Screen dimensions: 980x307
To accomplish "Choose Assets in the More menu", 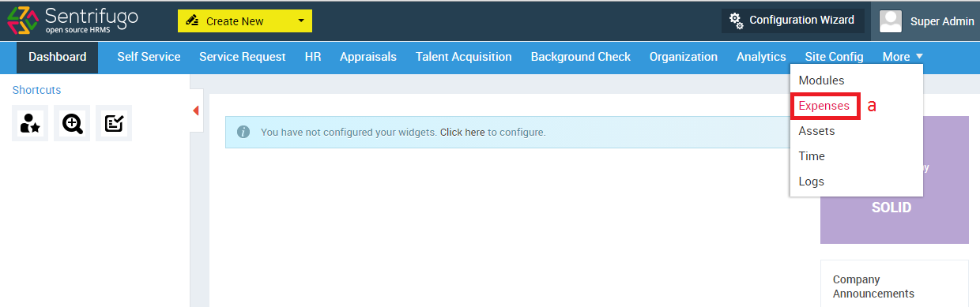I will [x=816, y=131].
